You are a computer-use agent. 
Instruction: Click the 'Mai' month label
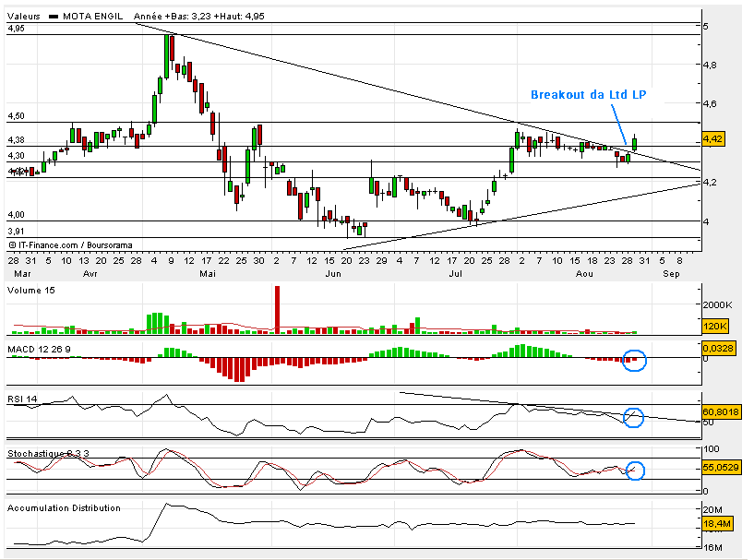click(x=208, y=273)
